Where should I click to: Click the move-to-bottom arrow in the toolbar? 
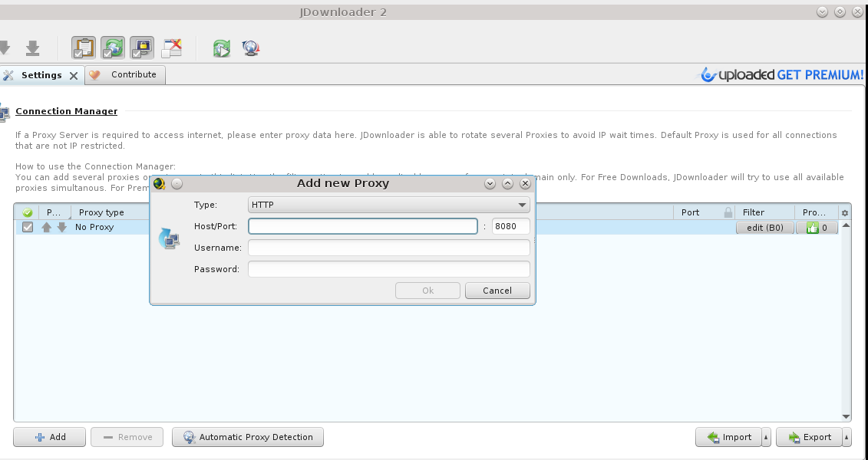tap(33, 48)
